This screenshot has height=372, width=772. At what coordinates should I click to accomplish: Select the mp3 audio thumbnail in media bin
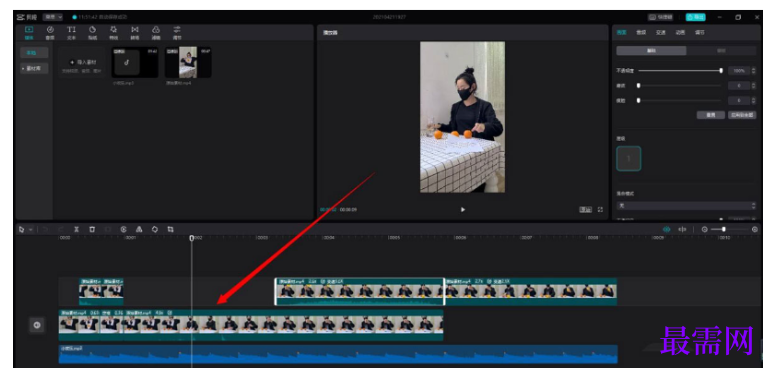[x=135, y=62]
